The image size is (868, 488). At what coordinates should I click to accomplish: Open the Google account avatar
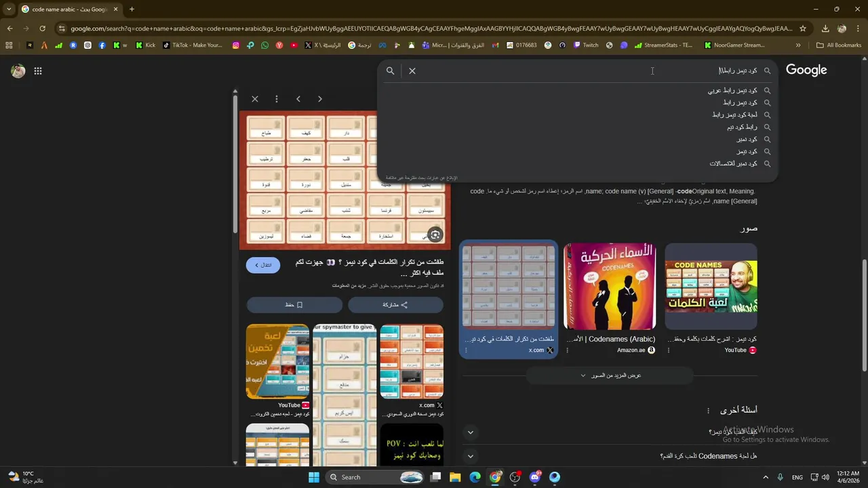point(18,70)
